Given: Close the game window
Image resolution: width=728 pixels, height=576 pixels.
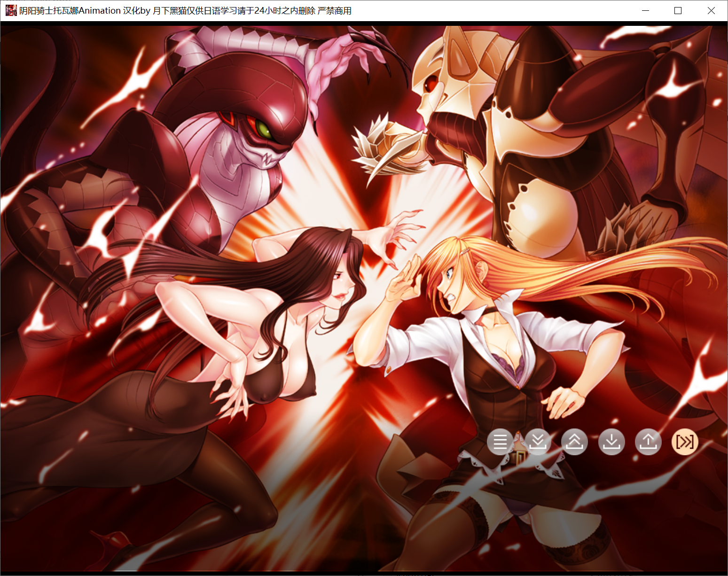Looking at the screenshot, I should (711, 10).
